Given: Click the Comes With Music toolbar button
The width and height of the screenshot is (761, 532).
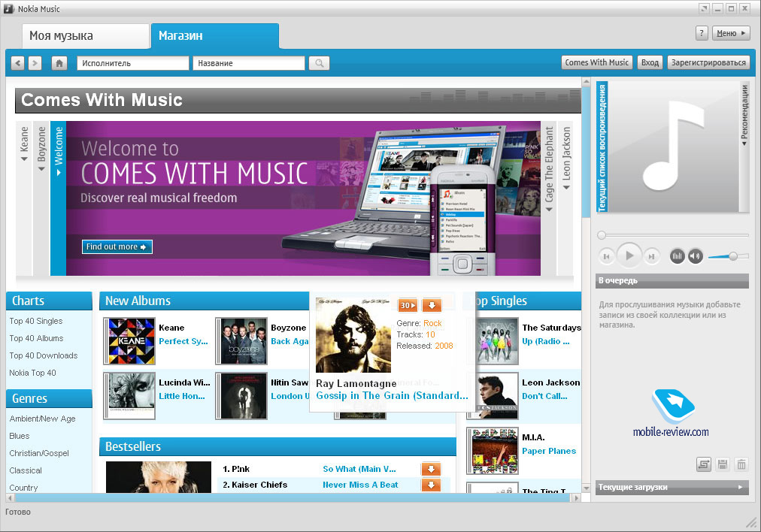Looking at the screenshot, I should point(597,62).
